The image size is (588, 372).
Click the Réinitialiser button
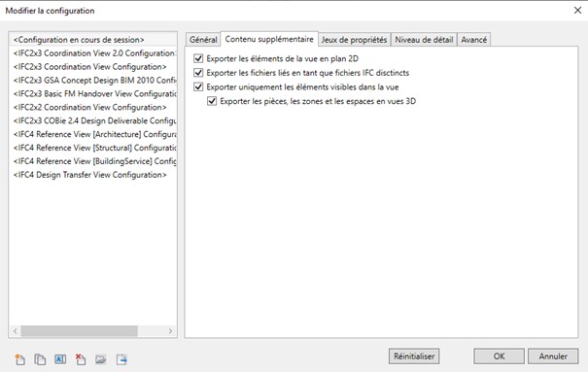click(x=414, y=356)
